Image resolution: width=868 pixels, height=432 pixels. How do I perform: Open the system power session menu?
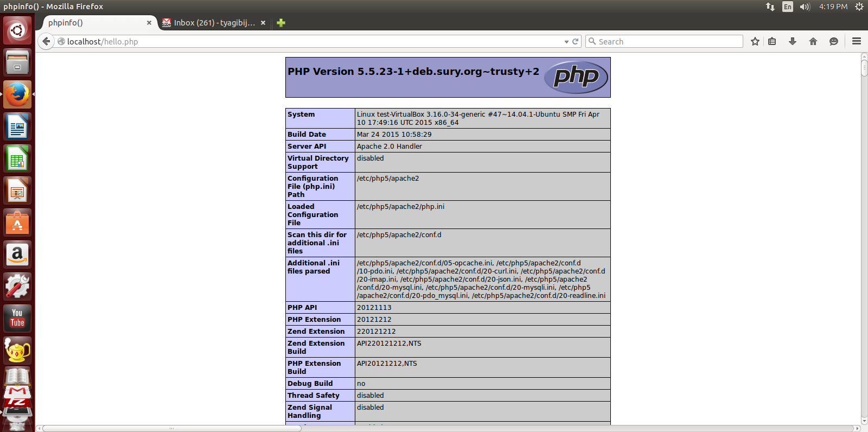pos(859,7)
